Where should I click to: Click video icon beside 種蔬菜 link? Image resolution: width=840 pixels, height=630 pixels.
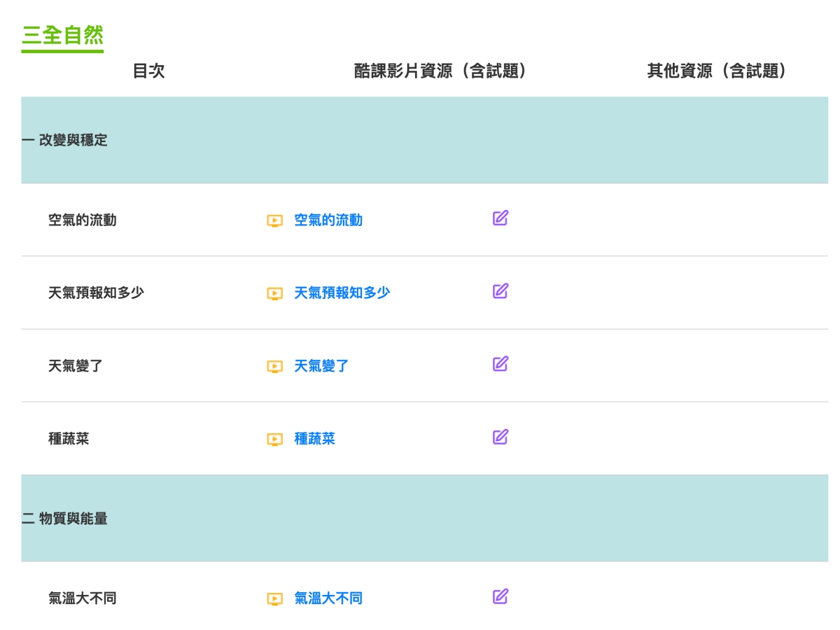click(274, 440)
